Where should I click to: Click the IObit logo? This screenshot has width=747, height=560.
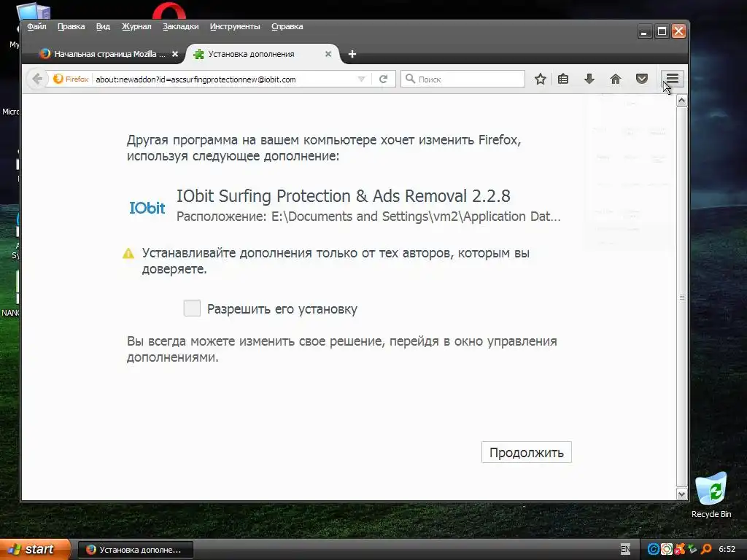coord(147,208)
